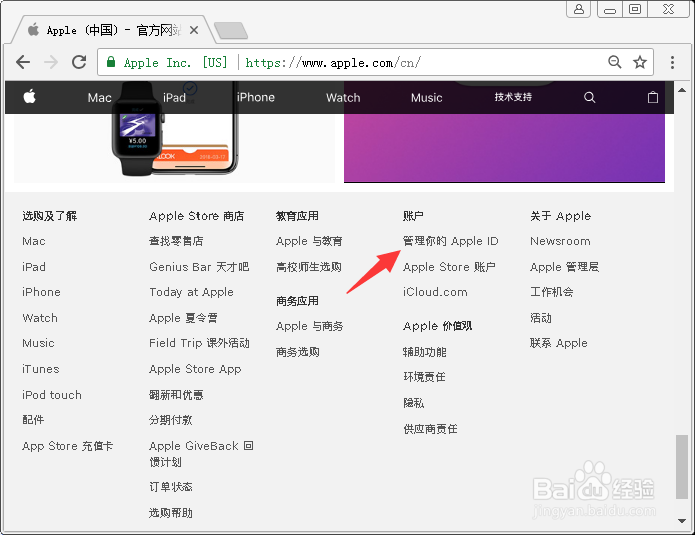This screenshot has width=695, height=535.
Task: Open 翻新和优惠 link
Action: point(176,394)
